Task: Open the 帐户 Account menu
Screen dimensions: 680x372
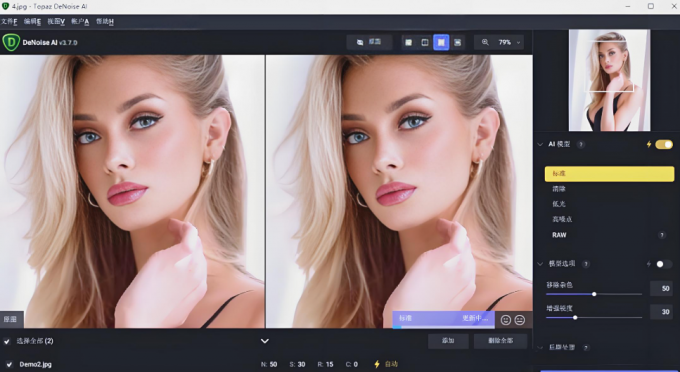Action: [x=80, y=22]
